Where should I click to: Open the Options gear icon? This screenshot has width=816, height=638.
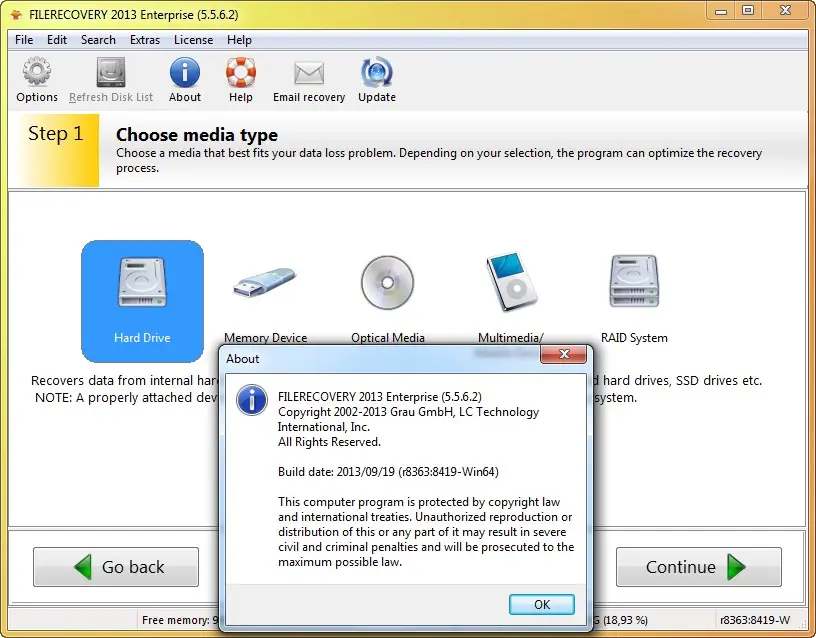tap(36, 72)
